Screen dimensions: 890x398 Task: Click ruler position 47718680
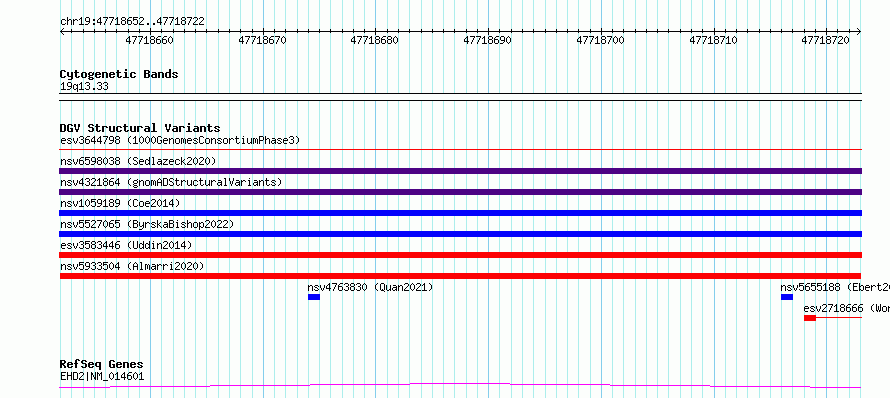[375, 40]
